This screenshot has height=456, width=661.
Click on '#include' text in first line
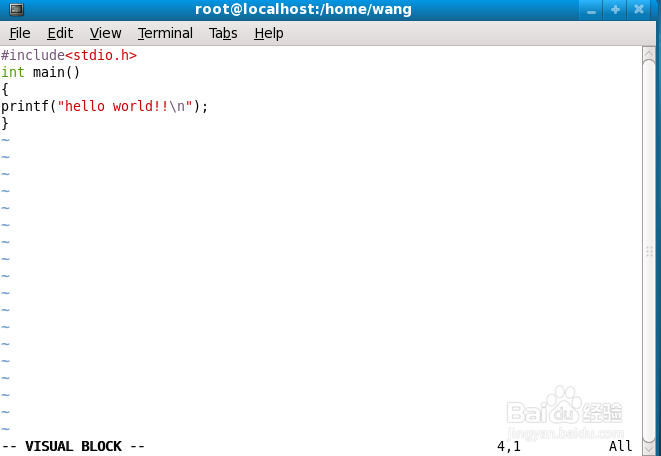[x=33, y=55]
